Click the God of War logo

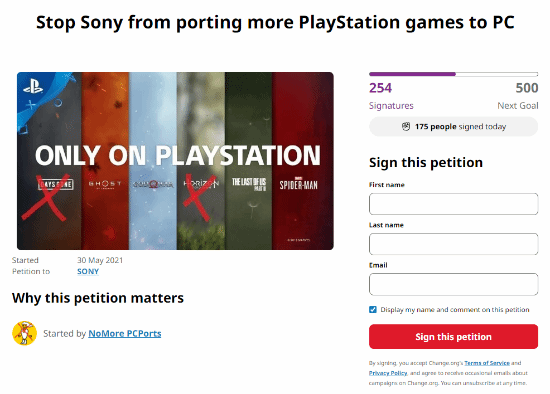pos(153,184)
